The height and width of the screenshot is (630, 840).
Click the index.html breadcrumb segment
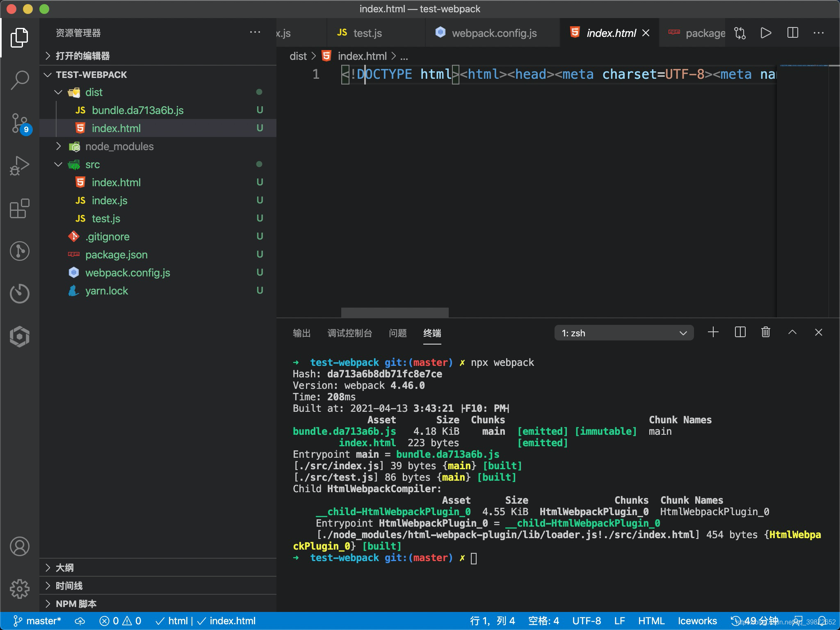pyautogui.click(x=354, y=56)
